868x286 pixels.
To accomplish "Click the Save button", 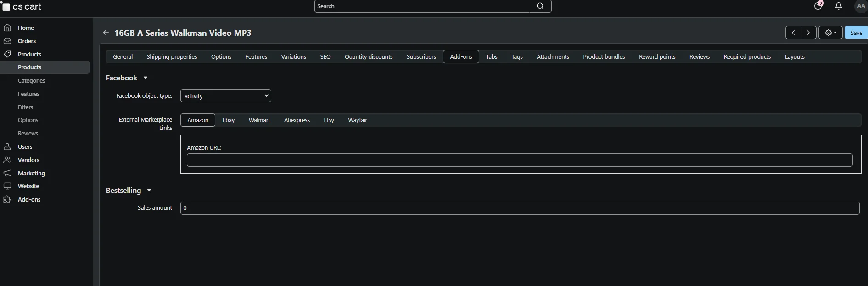I will (856, 33).
